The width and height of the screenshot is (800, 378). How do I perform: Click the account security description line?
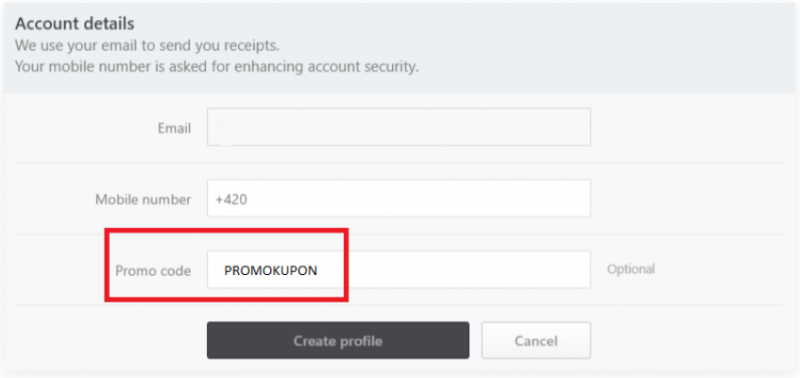217,67
